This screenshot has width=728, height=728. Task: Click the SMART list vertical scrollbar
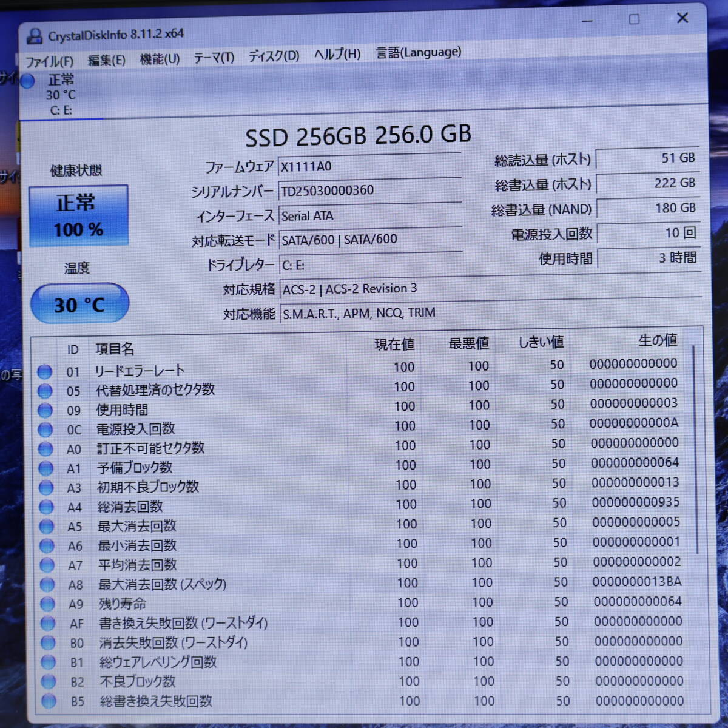(x=695, y=449)
